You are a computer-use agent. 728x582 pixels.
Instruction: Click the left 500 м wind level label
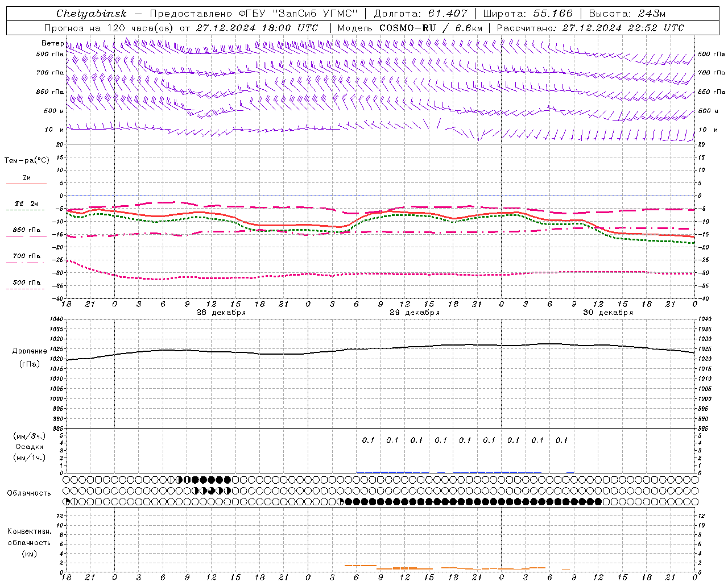(54, 111)
